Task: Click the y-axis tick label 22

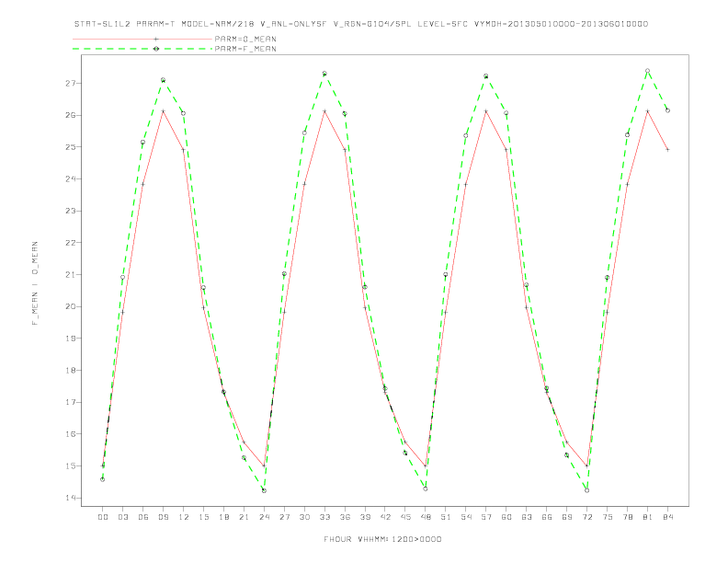Action: click(71, 243)
